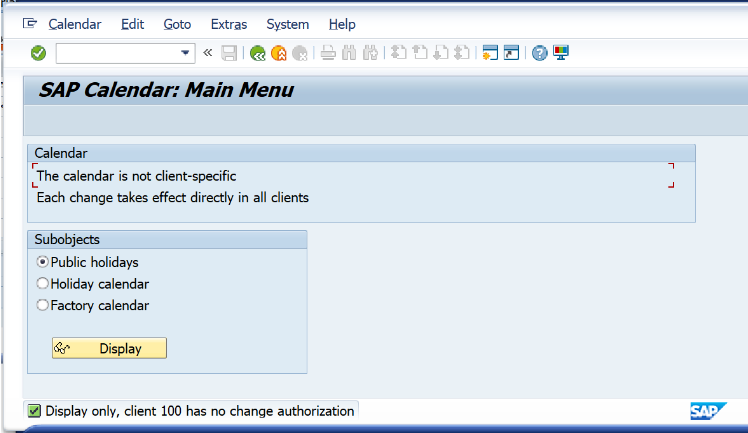Open the Goto menu
Image resolution: width=748 pixels, height=433 pixels.
click(177, 24)
